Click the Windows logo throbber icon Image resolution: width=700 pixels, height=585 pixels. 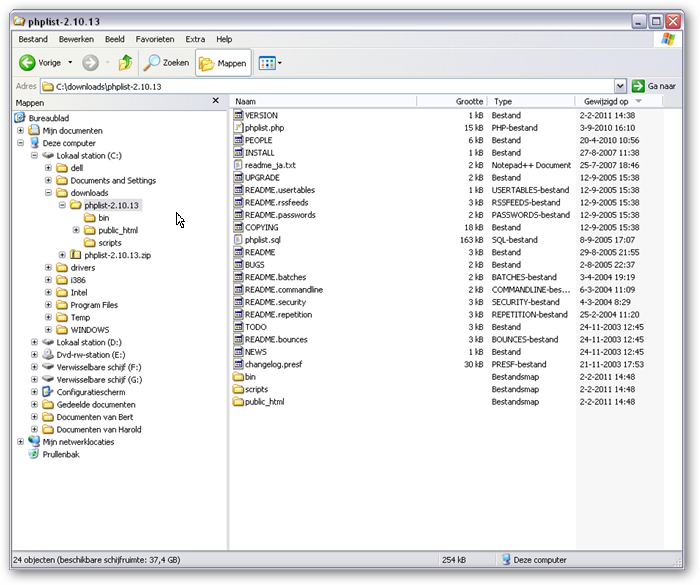pos(668,39)
